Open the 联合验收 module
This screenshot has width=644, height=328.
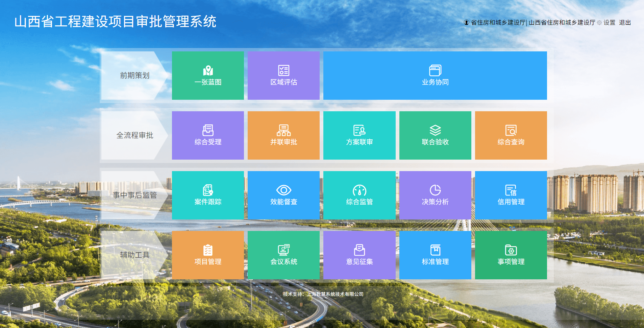[x=435, y=135]
